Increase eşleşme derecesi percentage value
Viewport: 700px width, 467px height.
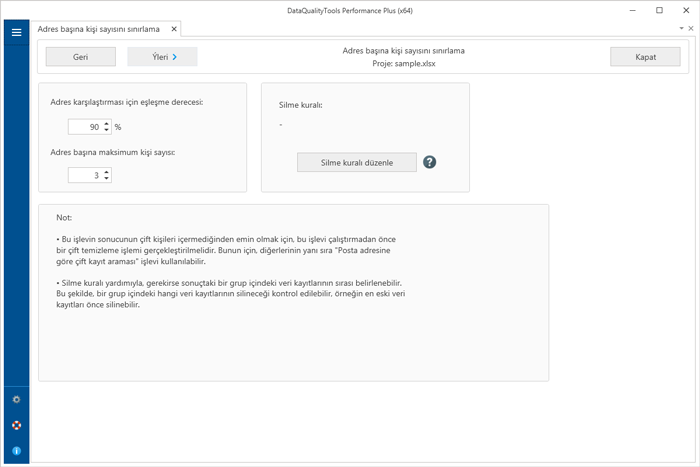pyautogui.click(x=107, y=124)
